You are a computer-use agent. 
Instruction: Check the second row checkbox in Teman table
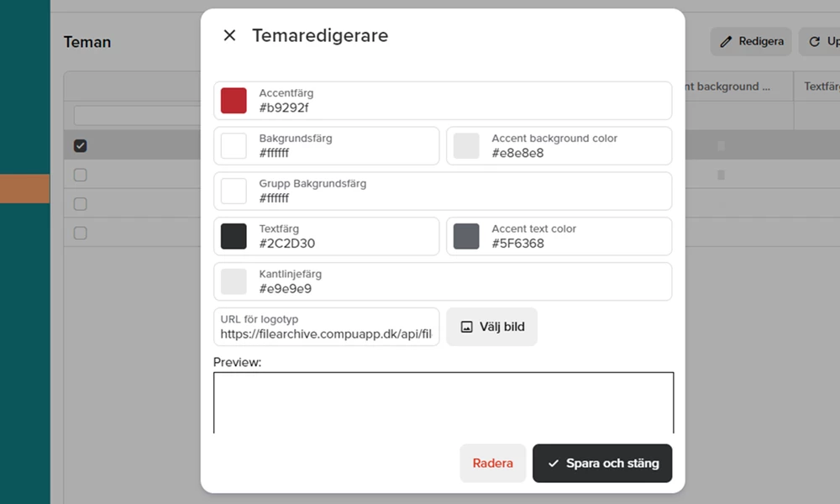[x=81, y=176]
